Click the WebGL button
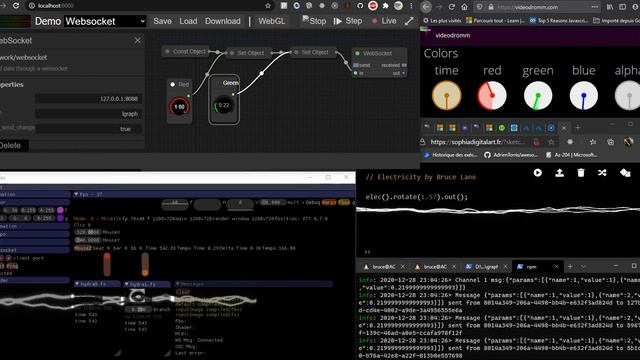 click(x=271, y=21)
